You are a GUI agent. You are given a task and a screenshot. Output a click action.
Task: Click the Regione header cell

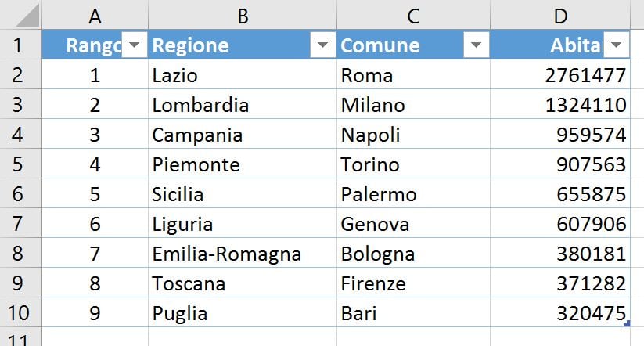230,45
